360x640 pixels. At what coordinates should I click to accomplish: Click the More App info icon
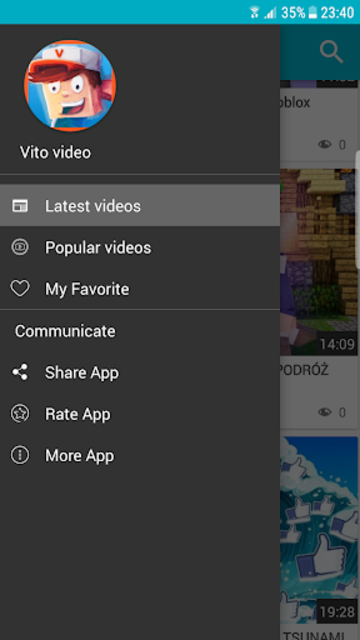(x=20, y=456)
